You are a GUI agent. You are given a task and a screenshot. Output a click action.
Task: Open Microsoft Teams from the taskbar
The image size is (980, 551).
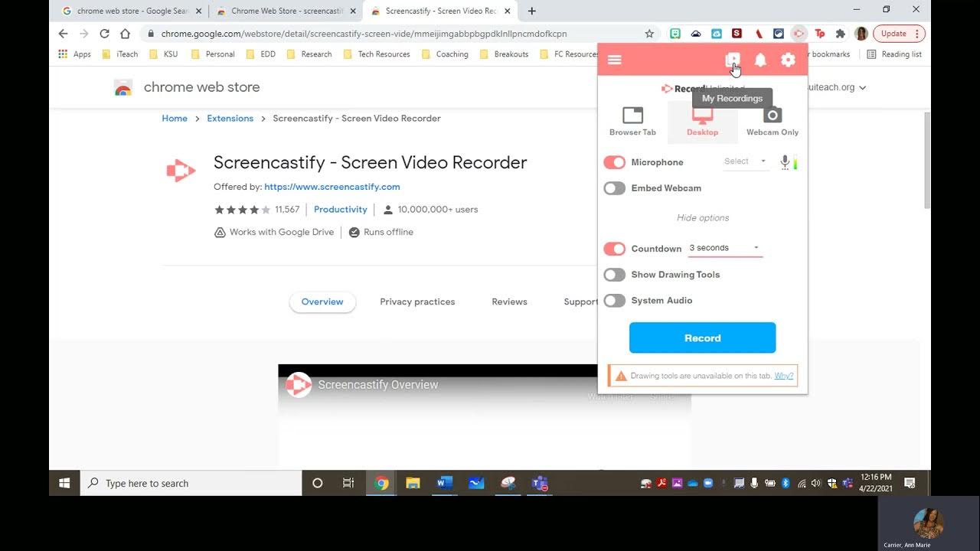(540, 483)
